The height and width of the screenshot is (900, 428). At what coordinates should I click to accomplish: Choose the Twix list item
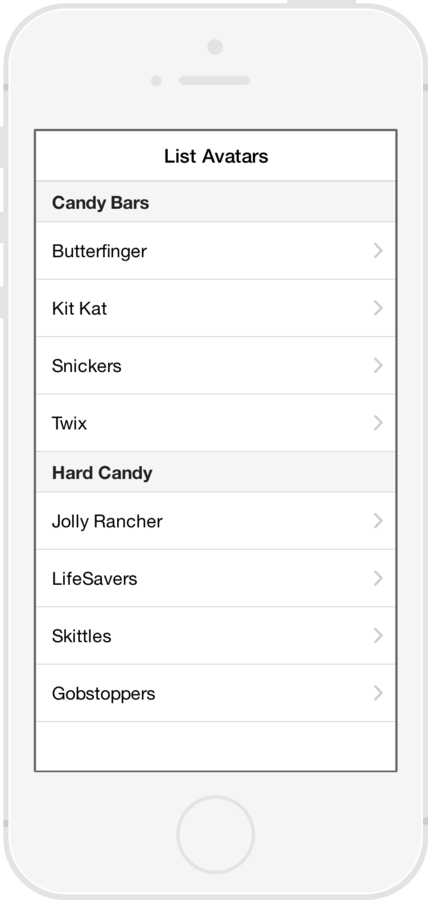click(x=216, y=423)
